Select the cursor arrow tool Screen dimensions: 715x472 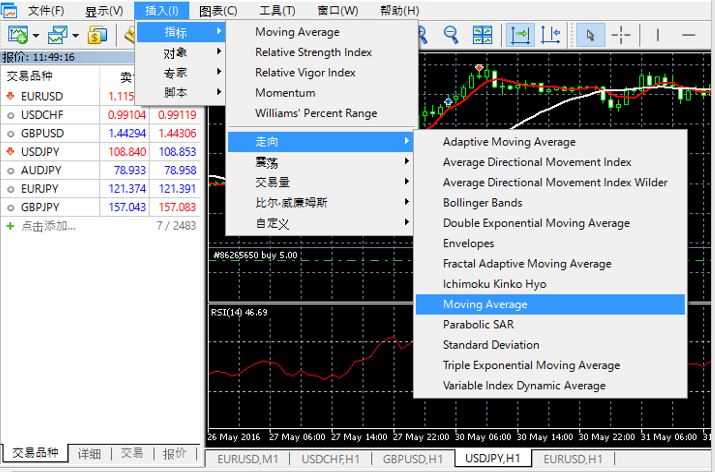tap(590, 35)
